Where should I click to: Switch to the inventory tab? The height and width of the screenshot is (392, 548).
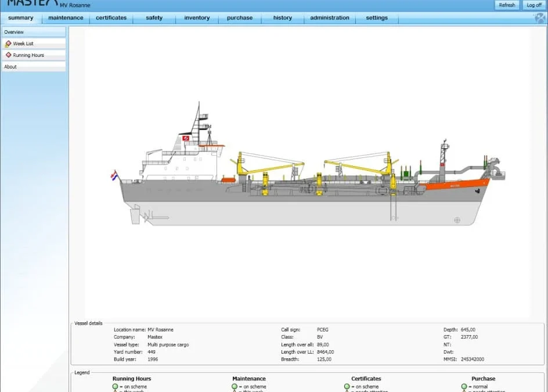click(x=196, y=18)
